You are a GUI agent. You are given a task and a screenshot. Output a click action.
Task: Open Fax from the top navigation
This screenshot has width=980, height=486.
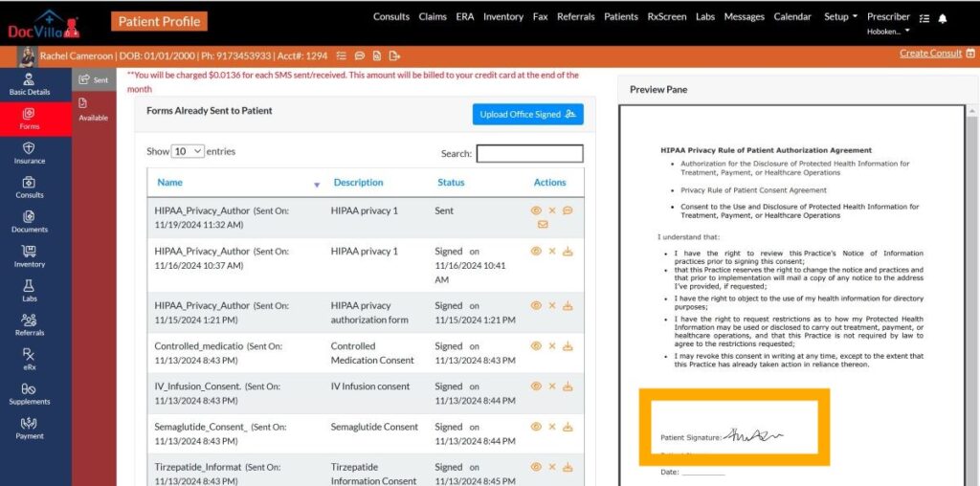tap(540, 17)
